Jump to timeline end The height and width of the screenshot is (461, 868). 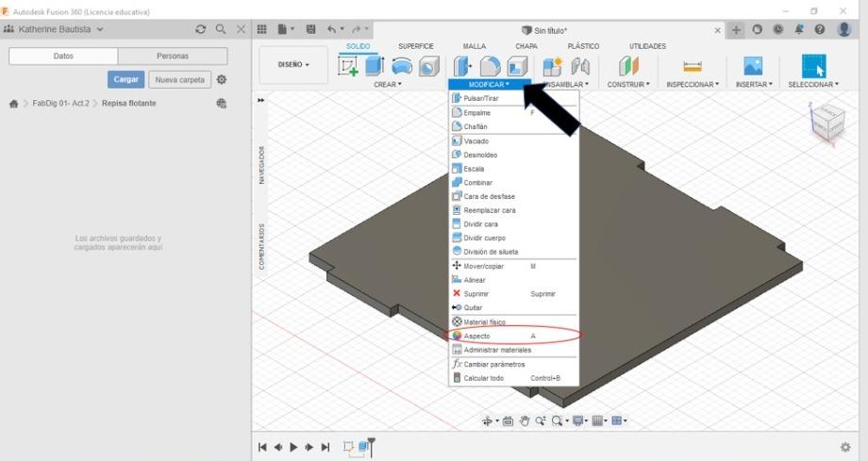pyautogui.click(x=325, y=447)
